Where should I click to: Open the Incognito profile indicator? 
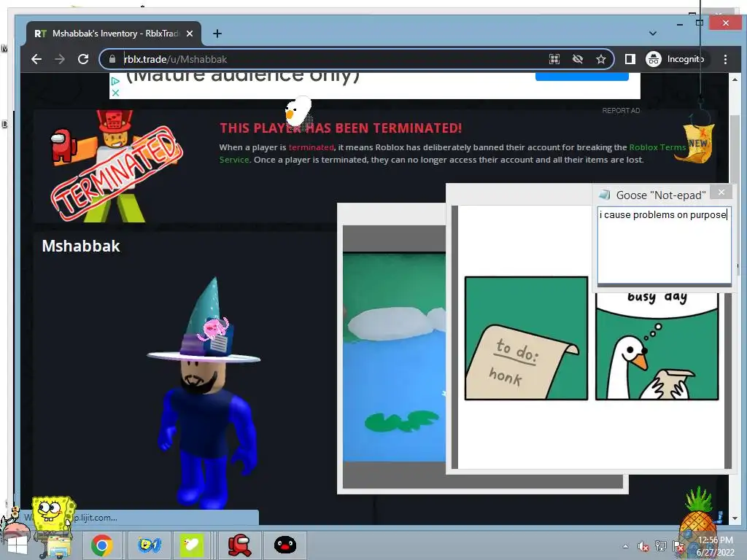click(676, 59)
